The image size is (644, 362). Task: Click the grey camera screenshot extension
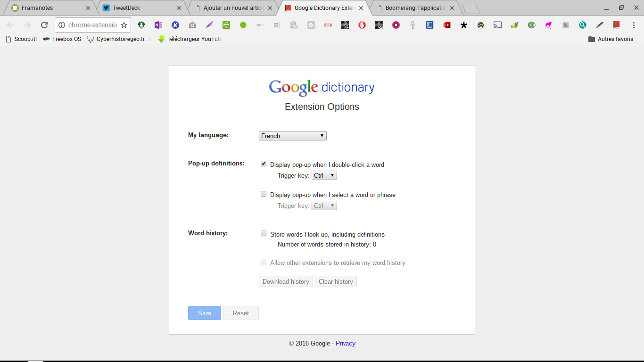pos(192,25)
